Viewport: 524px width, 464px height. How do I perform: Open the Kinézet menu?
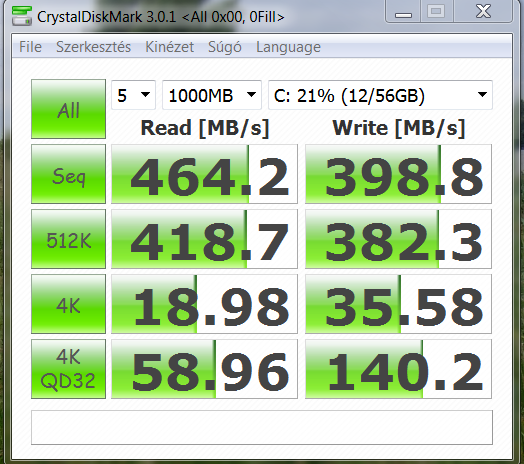169,47
